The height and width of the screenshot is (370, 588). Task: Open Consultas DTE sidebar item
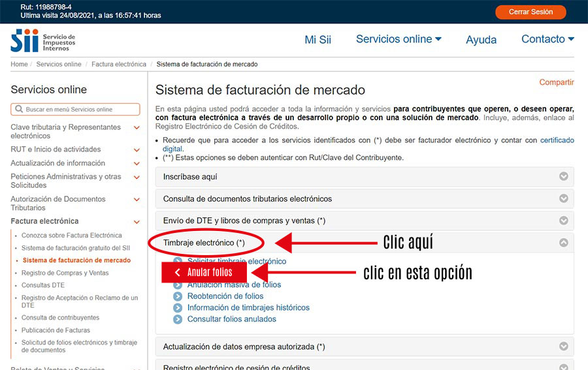tap(43, 285)
